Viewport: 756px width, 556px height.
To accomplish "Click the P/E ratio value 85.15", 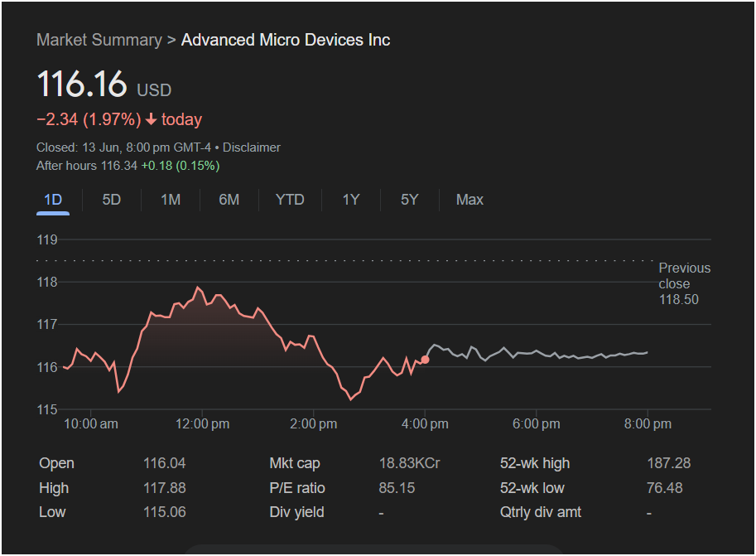I will click(x=397, y=488).
